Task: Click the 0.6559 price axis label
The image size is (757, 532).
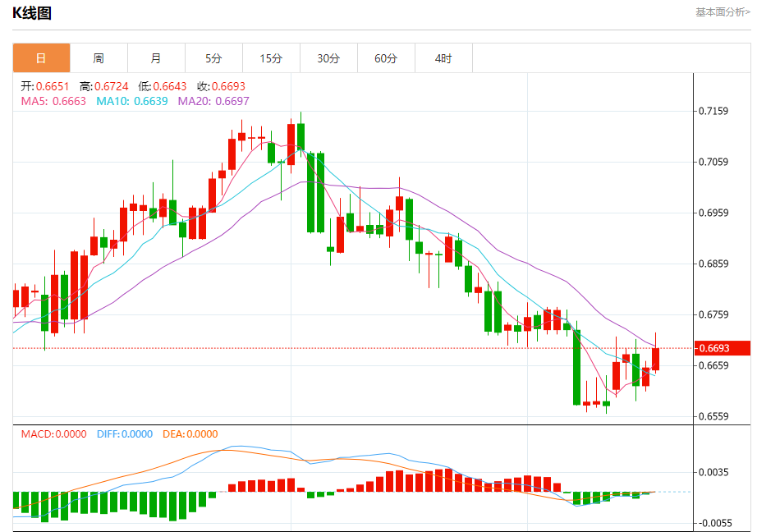Action: click(x=713, y=416)
